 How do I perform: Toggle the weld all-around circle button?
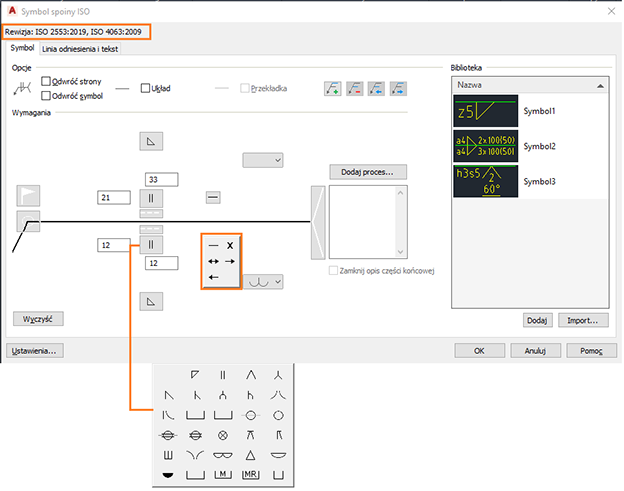tap(28, 221)
